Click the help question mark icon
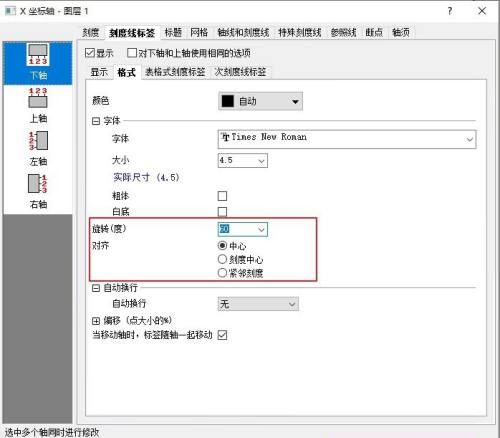 pos(450,11)
